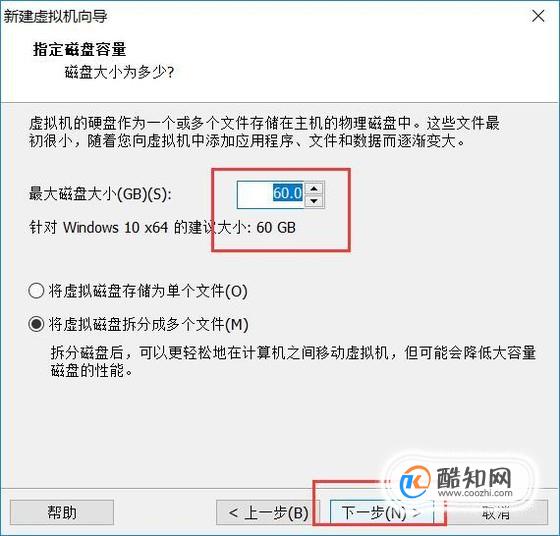Click the spinner down arrow for disk size

coord(314,201)
